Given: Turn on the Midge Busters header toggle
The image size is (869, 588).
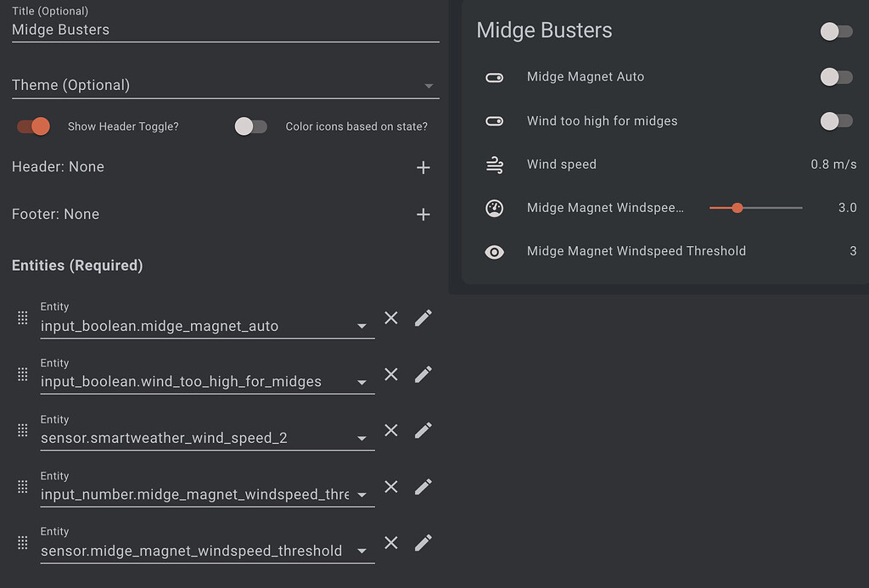Looking at the screenshot, I should pos(836,31).
